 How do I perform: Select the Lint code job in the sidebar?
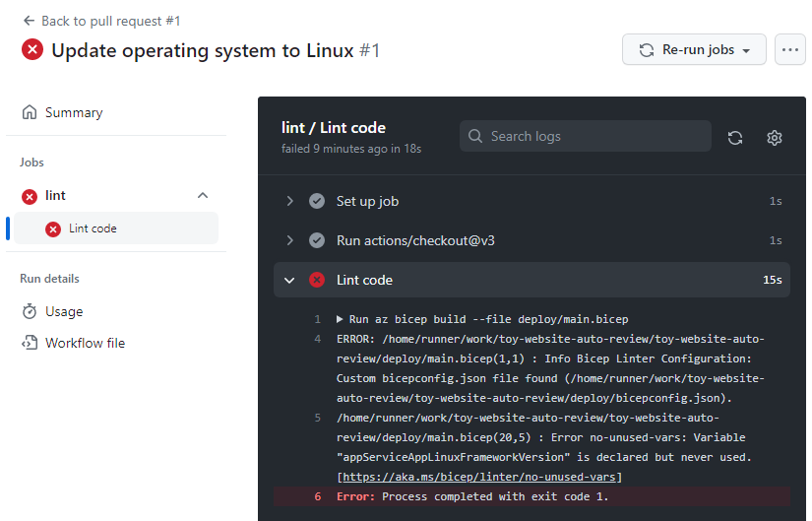pos(116,228)
